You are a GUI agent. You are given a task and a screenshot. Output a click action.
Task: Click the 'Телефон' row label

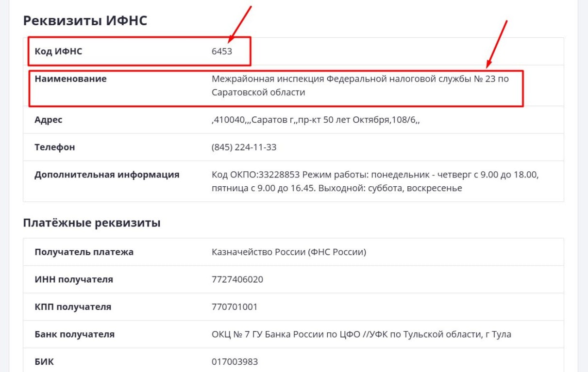pos(55,147)
